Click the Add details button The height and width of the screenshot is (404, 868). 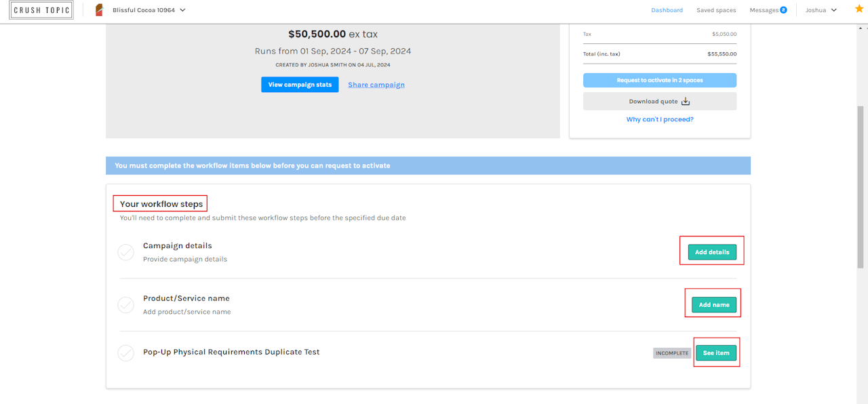click(x=712, y=252)
